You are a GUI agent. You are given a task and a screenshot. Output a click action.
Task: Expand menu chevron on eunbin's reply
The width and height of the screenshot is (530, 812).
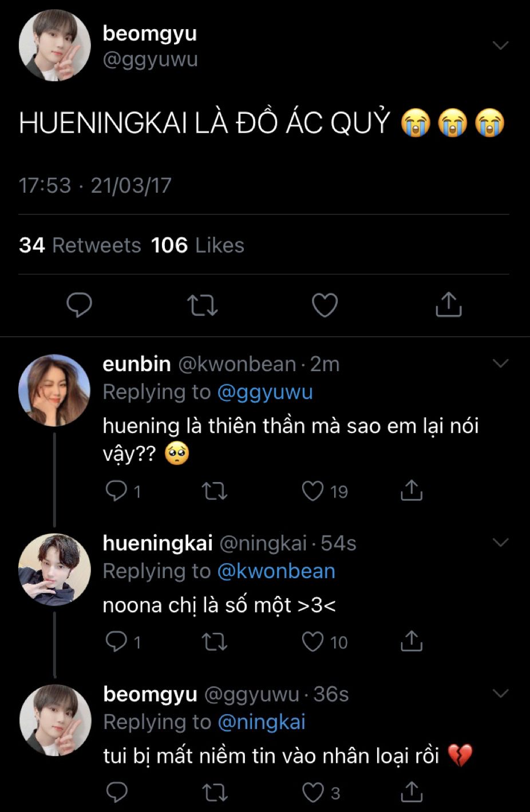[500, 364]
